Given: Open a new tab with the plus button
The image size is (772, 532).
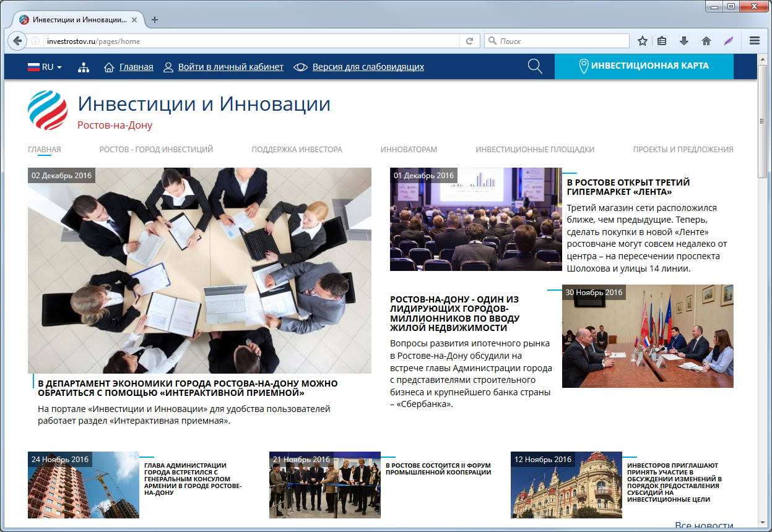Looking at the screenshot, I should (155, 20).
